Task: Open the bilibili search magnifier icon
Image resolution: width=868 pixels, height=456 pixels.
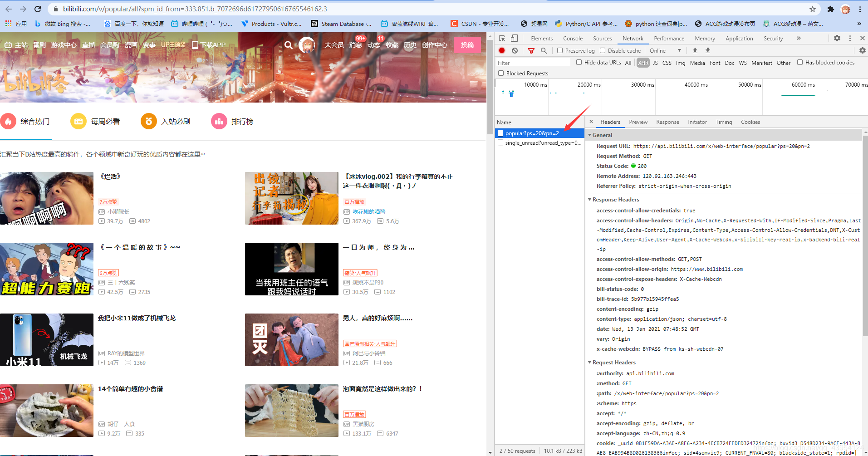Action: tap(289, 45)
